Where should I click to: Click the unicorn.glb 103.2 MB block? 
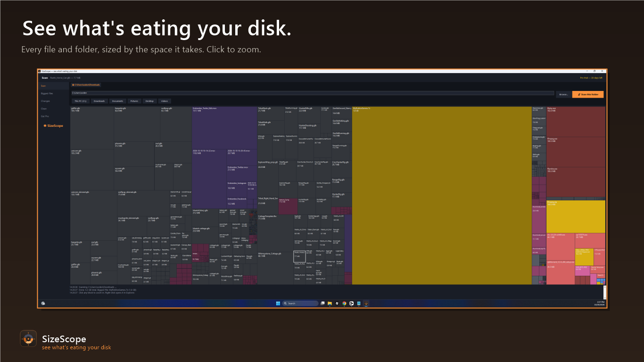point(92,170)
